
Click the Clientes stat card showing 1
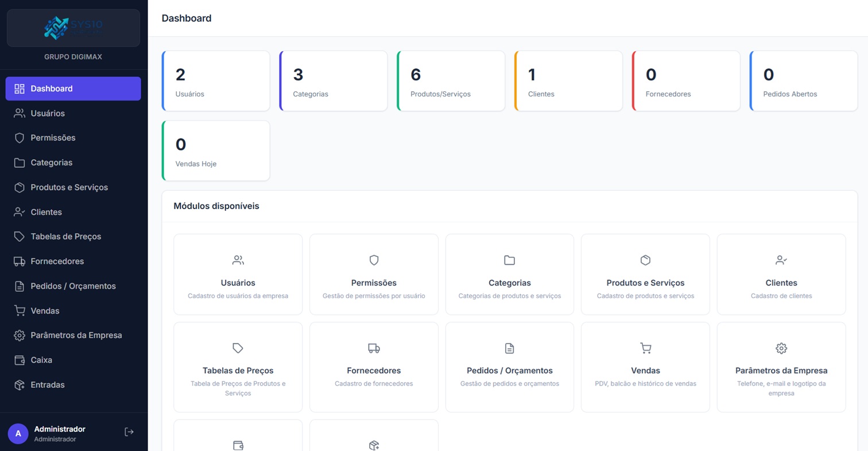(x=568, y=81)
